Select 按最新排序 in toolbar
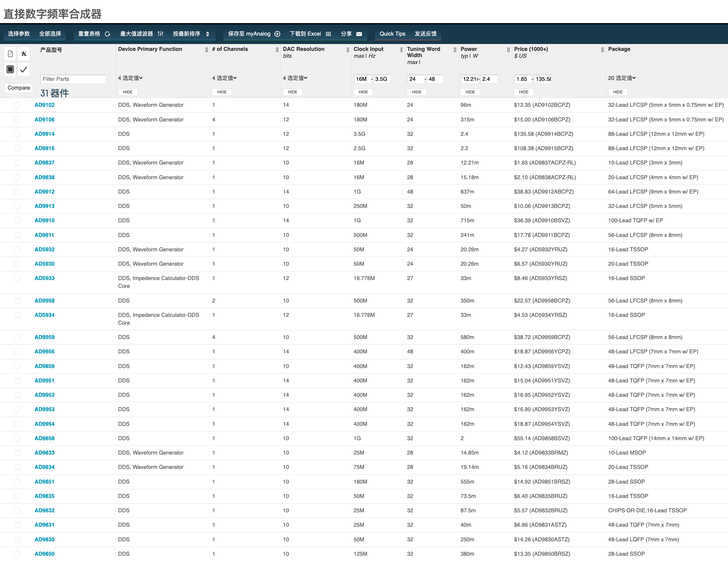This screenshot has width=728, height=561. coord(186,34)
